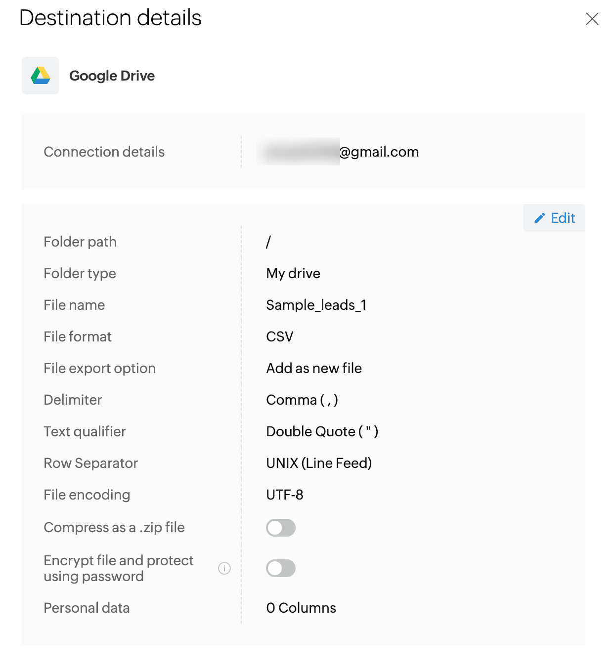
Task: Click the Folder path slash value
Action: [268, 242]
